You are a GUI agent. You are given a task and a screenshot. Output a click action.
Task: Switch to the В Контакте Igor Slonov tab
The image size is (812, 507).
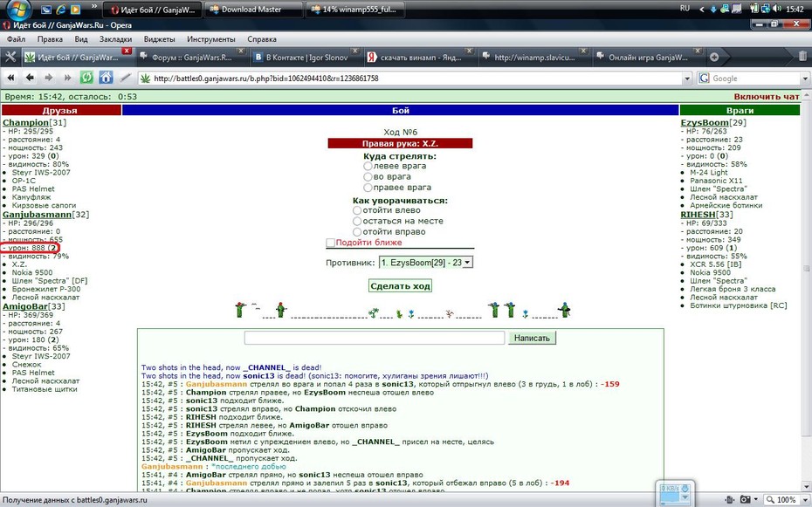point(306,58)
